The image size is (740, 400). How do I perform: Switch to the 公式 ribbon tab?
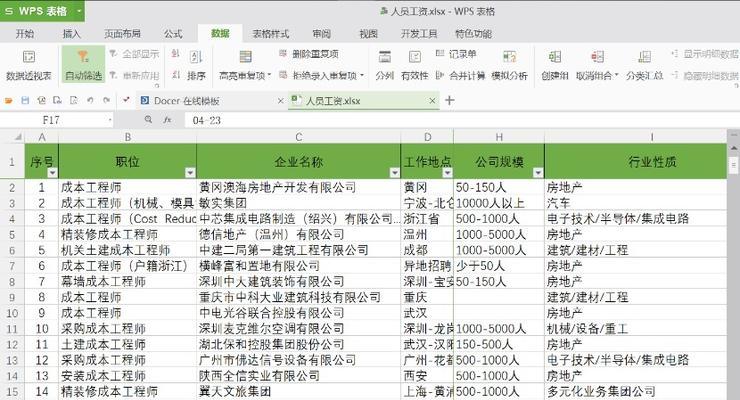click(x=173, y=33)
